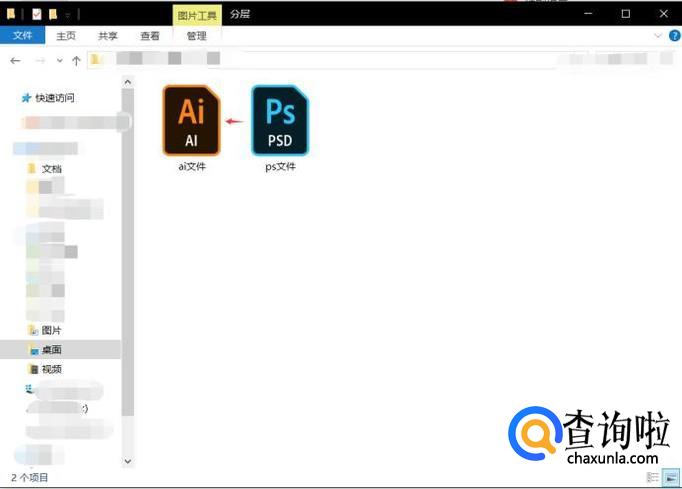The height and width of the screenshot is (489, 682).
Task: Switch to the 共享 ribbon tab
Action: 107,36
